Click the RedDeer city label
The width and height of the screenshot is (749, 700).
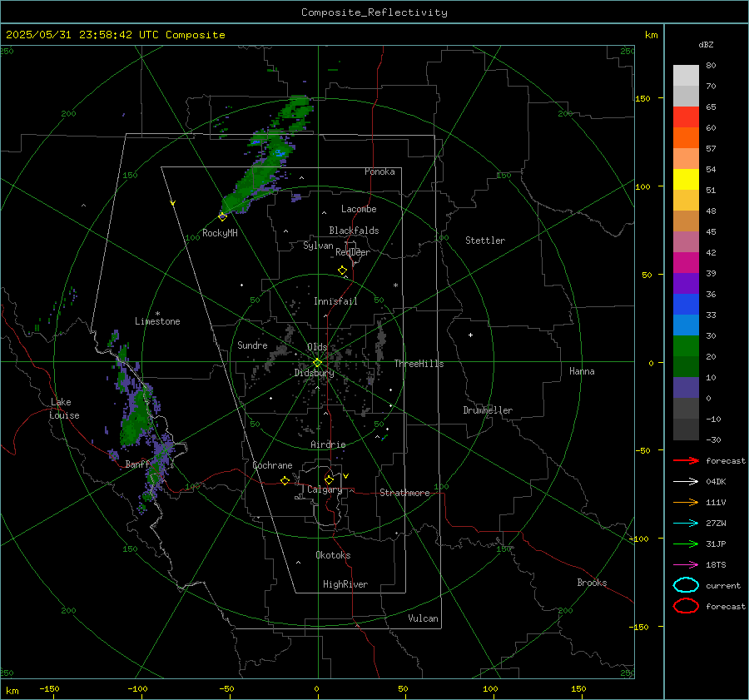click(x=353, y=252)
